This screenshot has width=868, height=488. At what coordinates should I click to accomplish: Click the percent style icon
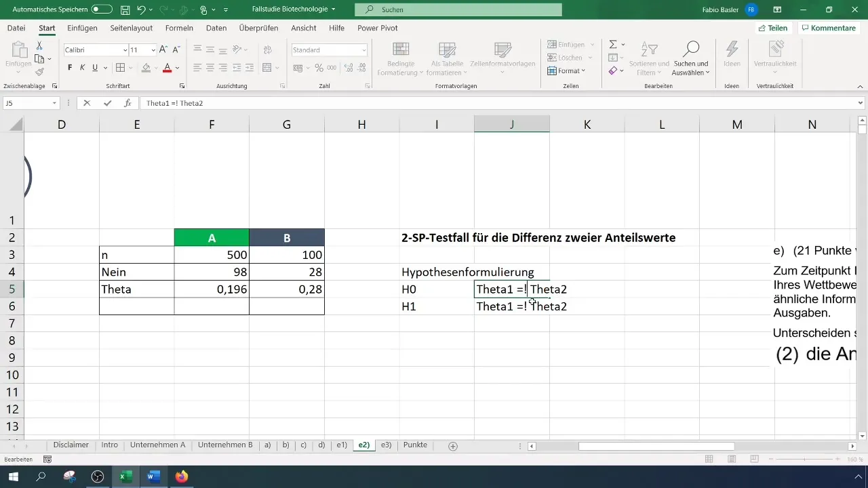click(x=319, y=68)
